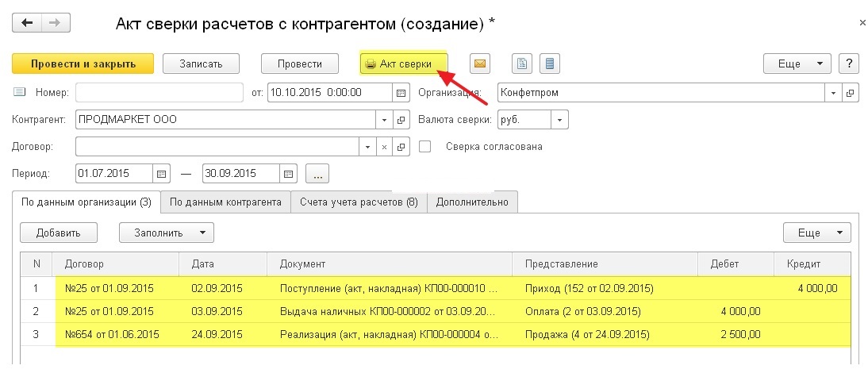
Task: Sort by the Дебет column header
Action: tap(735, 264)
